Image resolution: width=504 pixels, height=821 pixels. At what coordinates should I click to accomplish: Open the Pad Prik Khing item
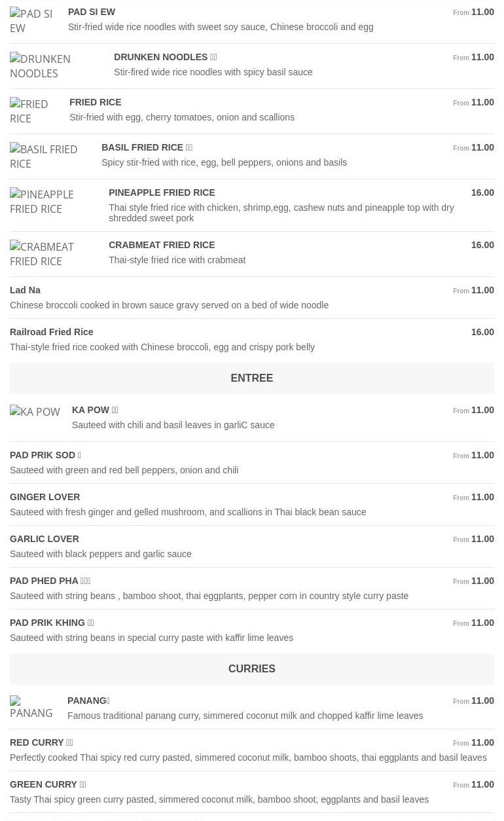coord(48,623)
